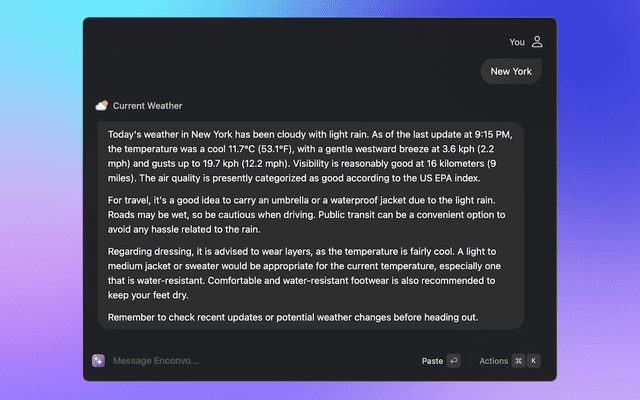Click the Command key symbol icon
640x400 pixels.
pos(518,361)
